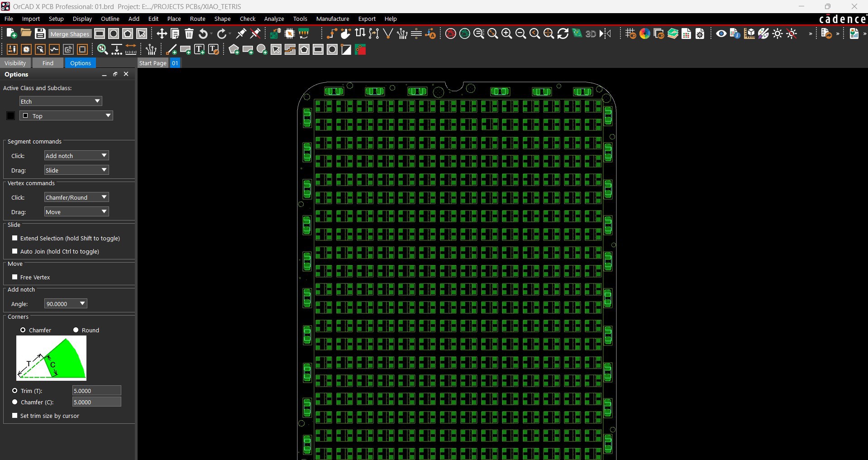Open the Add notch Angle dropdown
868x460 pixels.
coord(66,304)
